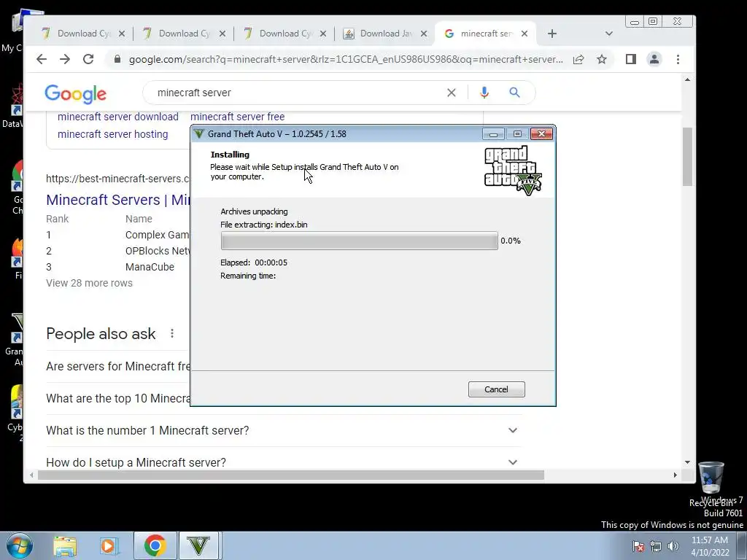Open the tab search dropdown arrow
Screen dimensions: 747x560
[x=609, y=34]
